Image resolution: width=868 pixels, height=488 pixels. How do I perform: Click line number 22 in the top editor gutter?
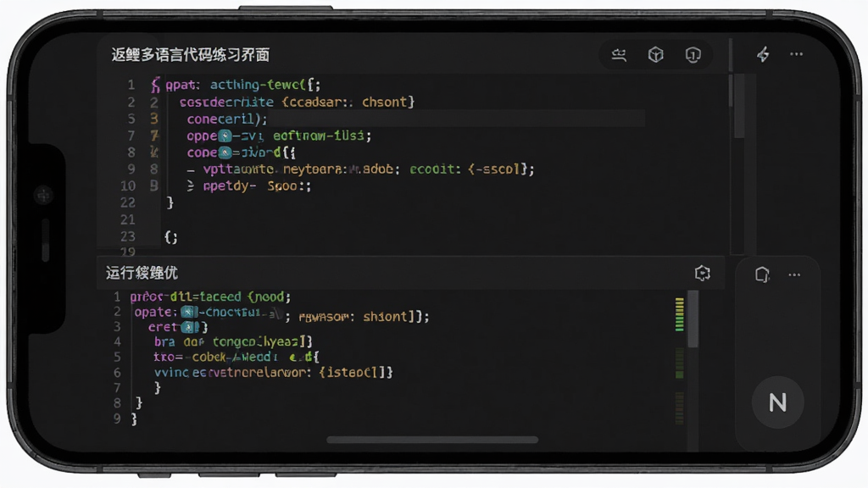[x=128, y=202]
